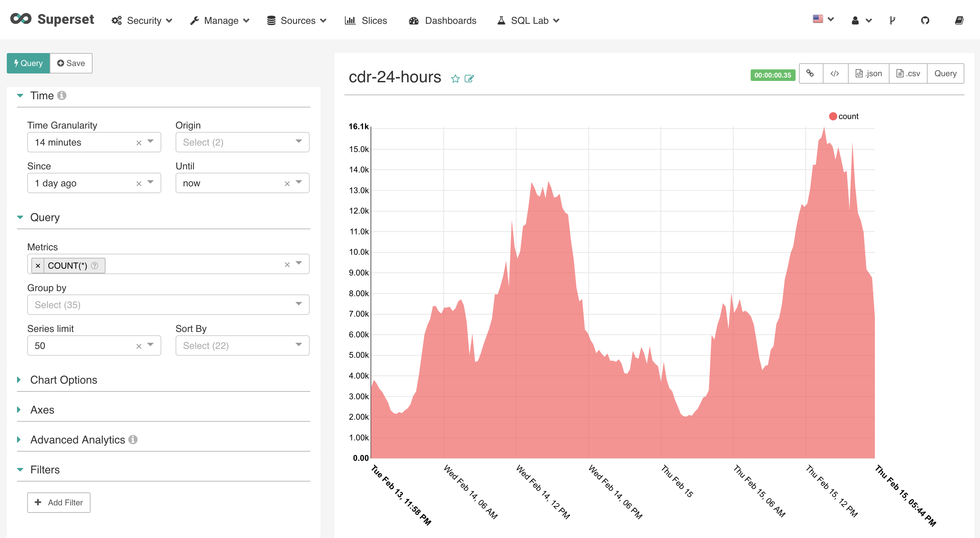Export chart data as .json

coord(868,73)
